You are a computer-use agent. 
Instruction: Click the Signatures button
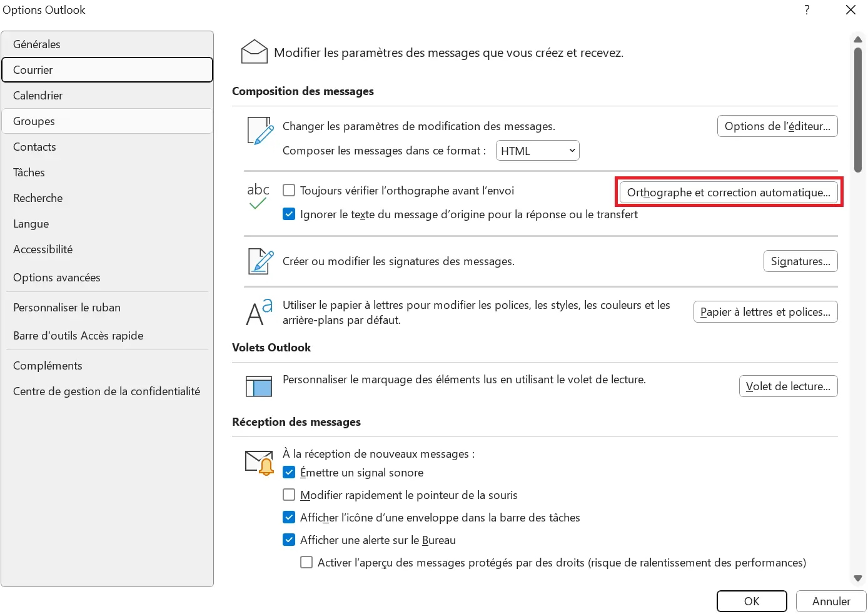coord(800,261)
